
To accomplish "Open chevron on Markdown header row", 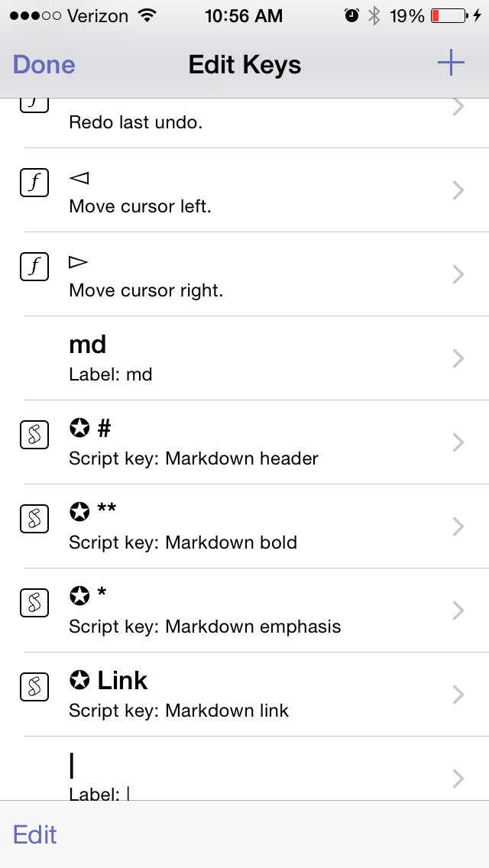I will click(458, 442).
